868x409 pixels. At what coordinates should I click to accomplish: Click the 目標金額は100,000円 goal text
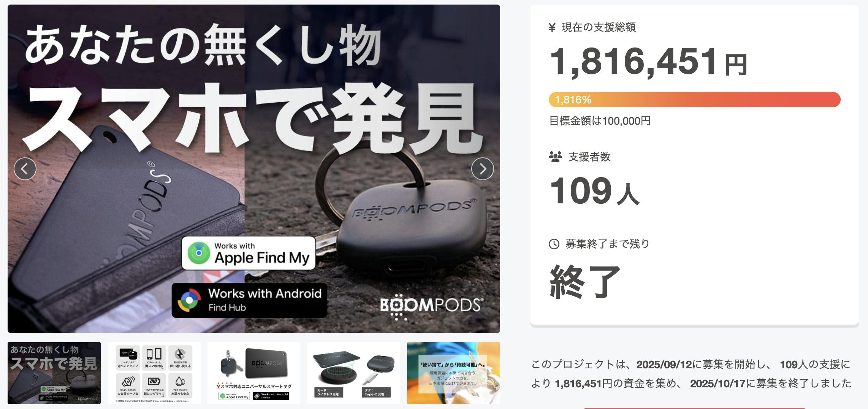coord(600,121)
